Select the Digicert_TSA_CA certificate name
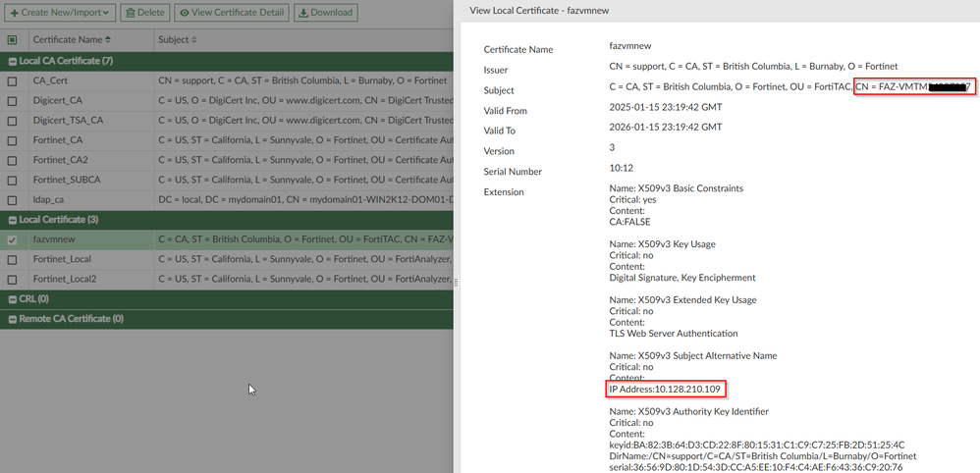This screenshot has width=980, height=473. pos(68,120)
